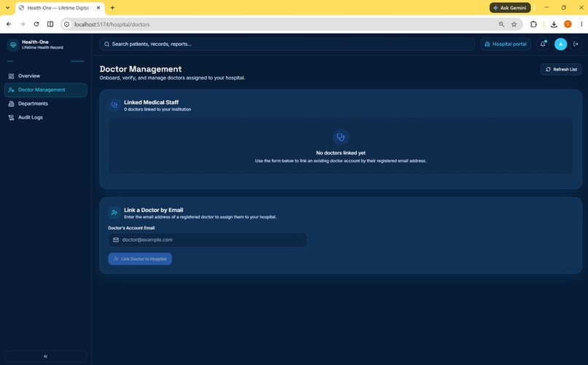Focus the Search patients, records, reports field

pyautogui.click(x=287, y=44)
